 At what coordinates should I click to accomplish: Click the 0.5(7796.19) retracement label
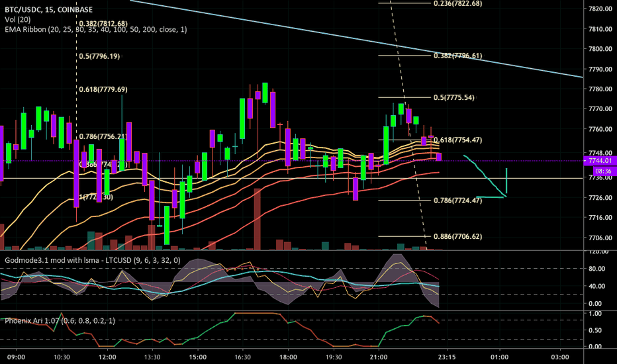99,56
